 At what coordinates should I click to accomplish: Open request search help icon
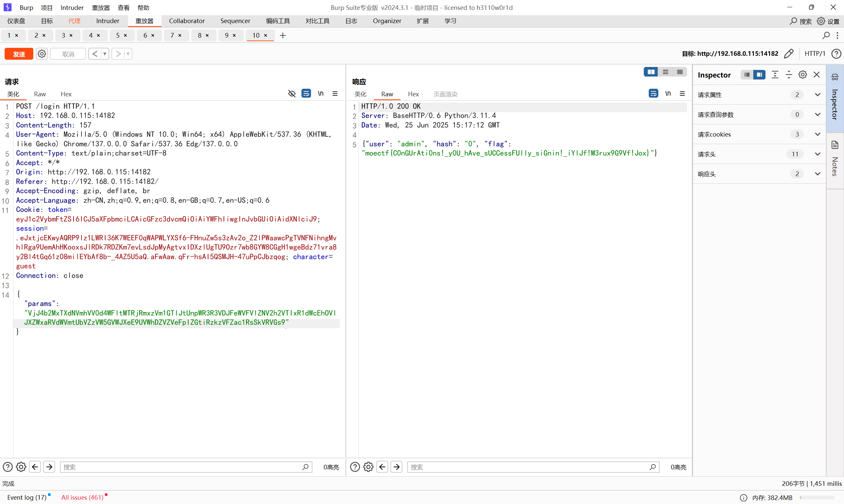(8, 467)
